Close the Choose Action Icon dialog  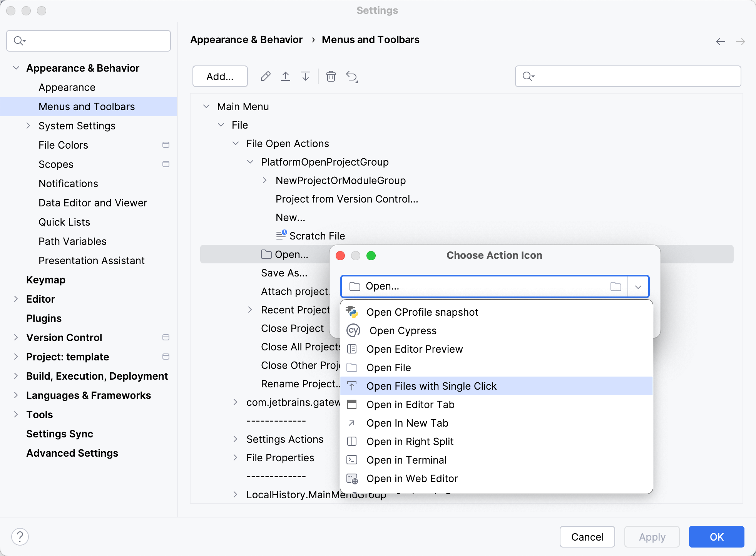click(340, 256)
